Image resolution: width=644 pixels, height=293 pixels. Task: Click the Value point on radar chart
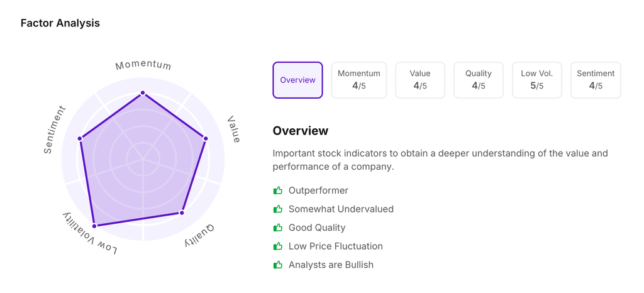[x=206, y=138]
